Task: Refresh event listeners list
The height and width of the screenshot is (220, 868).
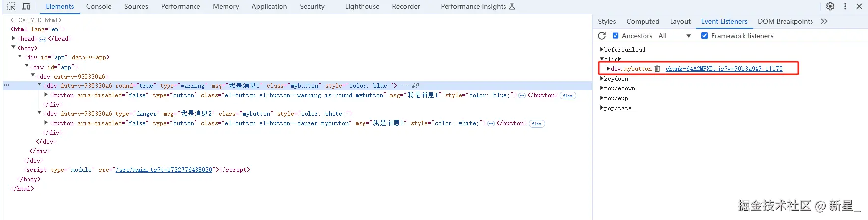Action: [x=602, y=36]
